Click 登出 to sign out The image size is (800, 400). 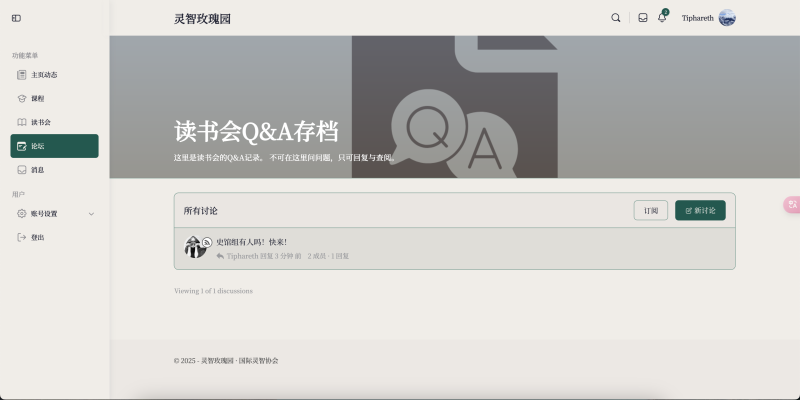55,237
